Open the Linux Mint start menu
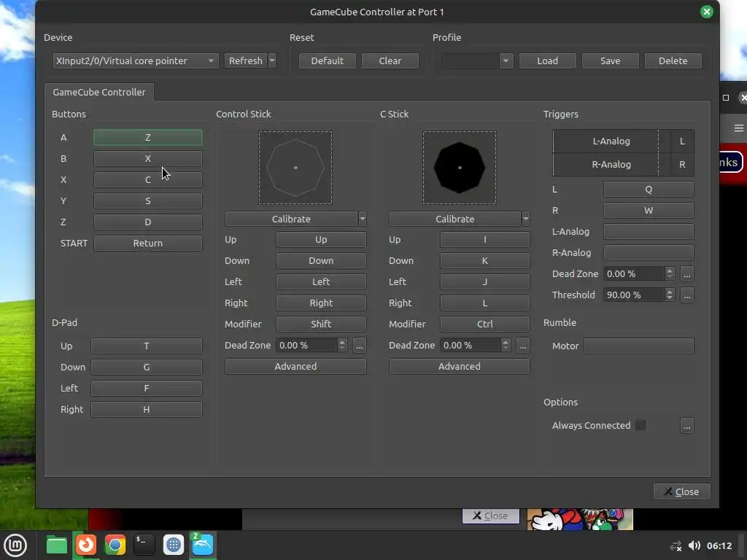The width and height of the screenshot is (747, 560). 15,545
